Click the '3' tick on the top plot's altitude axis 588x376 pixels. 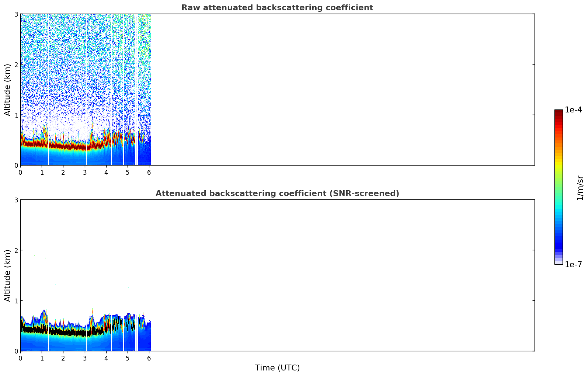[16, 14]
